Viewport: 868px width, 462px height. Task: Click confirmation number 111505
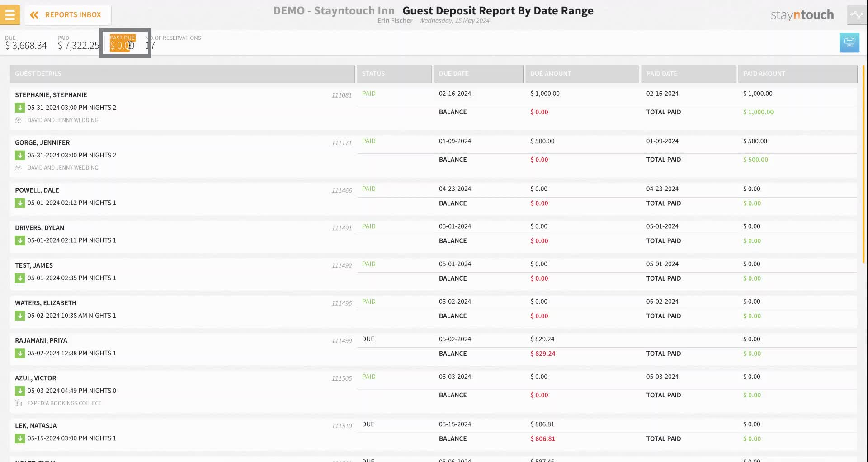342,378
